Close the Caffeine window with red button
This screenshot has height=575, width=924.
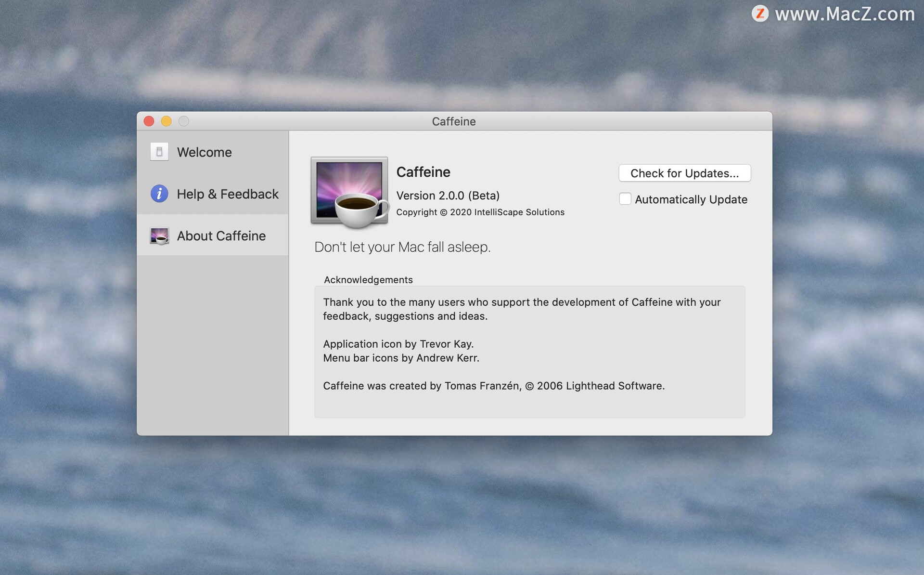[149, 121]
